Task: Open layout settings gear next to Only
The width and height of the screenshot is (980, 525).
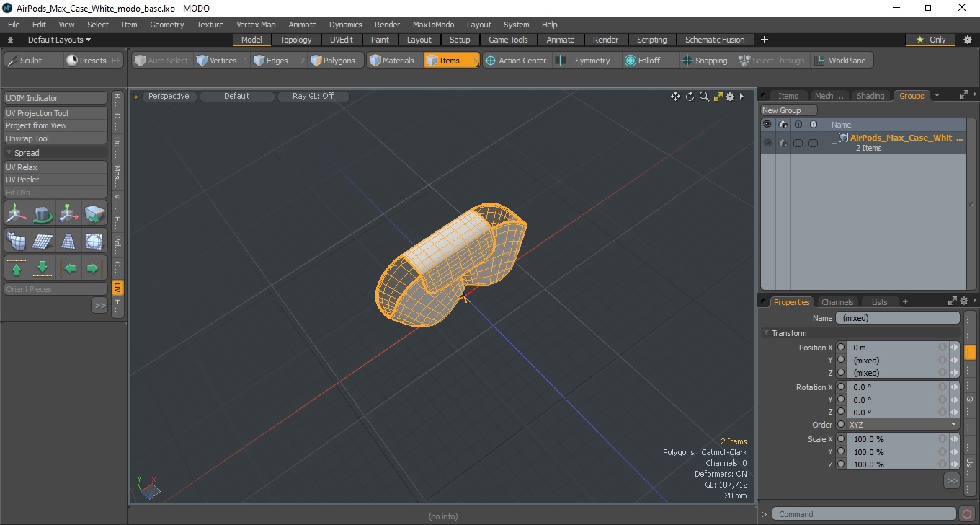Action: point(967,40)
